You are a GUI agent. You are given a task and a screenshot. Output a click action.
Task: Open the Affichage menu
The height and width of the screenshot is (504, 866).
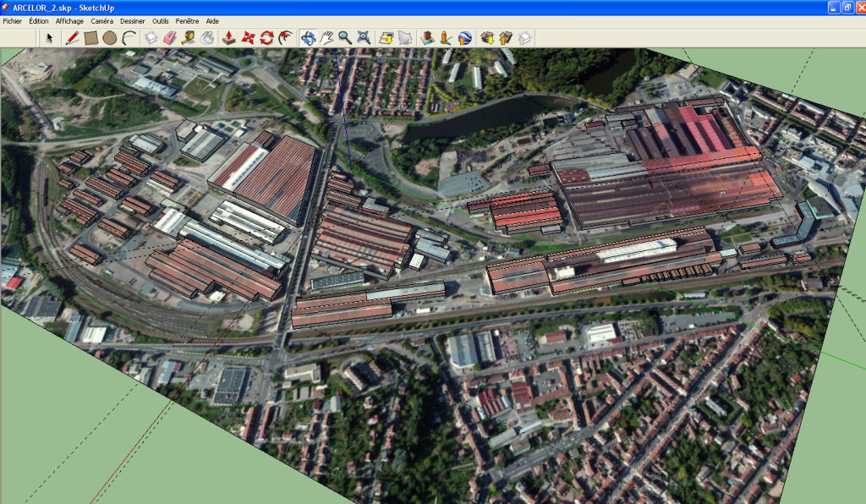(69, 20)
